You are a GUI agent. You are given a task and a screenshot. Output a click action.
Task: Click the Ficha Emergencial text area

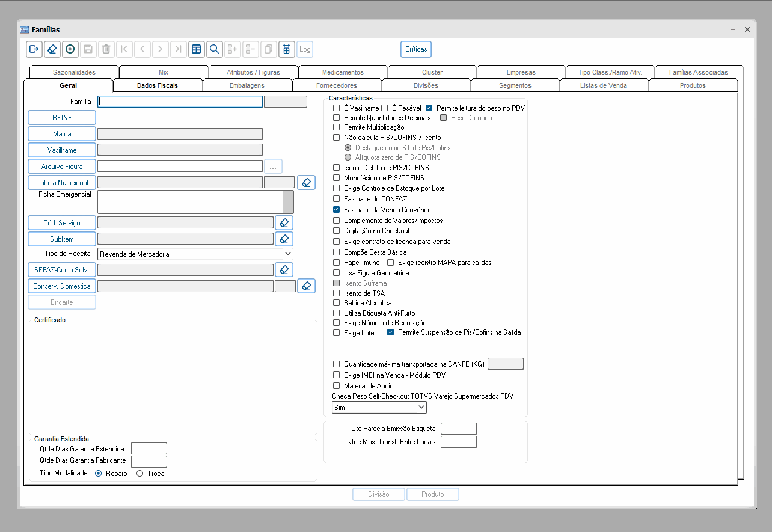click(190, 202)
